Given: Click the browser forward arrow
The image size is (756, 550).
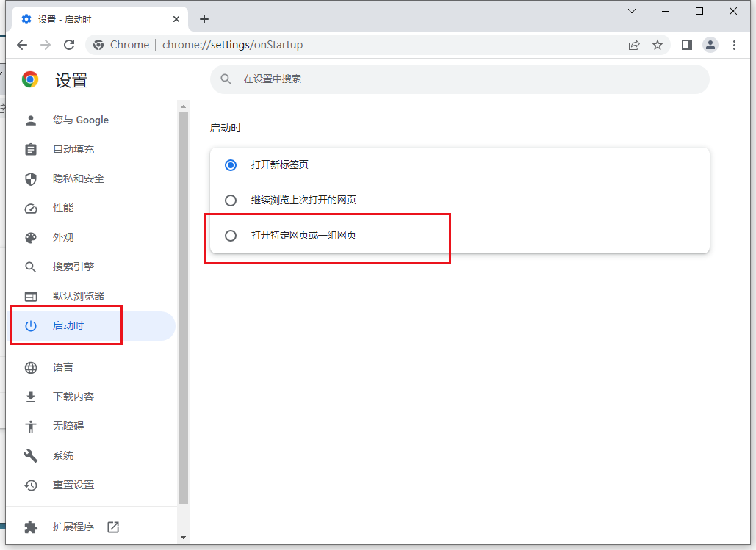Looking at the screenshot, I should pyautogui.click(x=46, y=45).
